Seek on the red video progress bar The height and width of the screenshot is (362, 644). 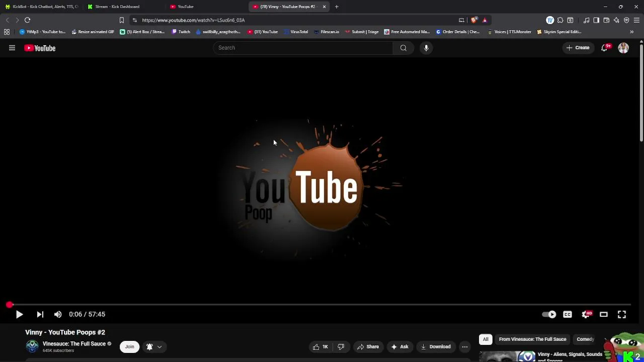320,305
